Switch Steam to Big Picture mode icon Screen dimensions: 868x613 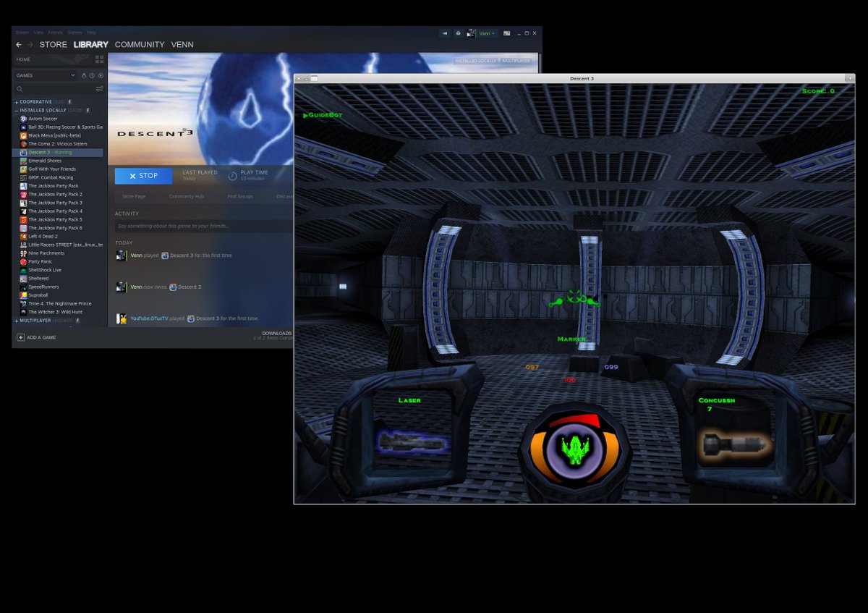click(507, 33)
